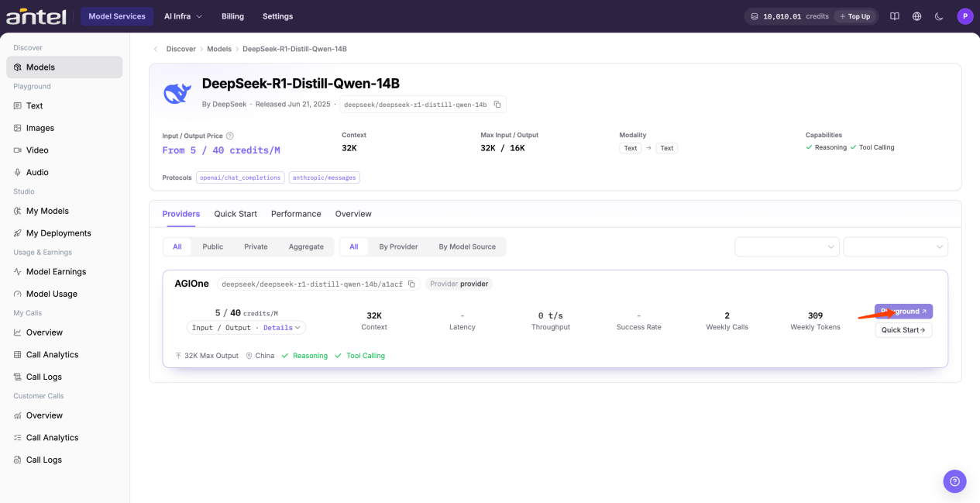Go to My Deployments
Viewport: 980px width, 503px height.
click(64, 233)
